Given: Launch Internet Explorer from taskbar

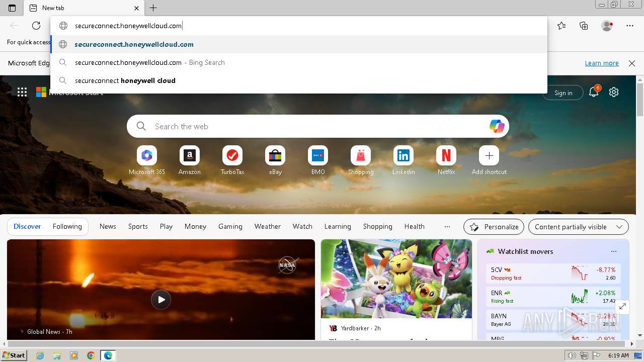Looking at the screenshot, I should point(40,355).
